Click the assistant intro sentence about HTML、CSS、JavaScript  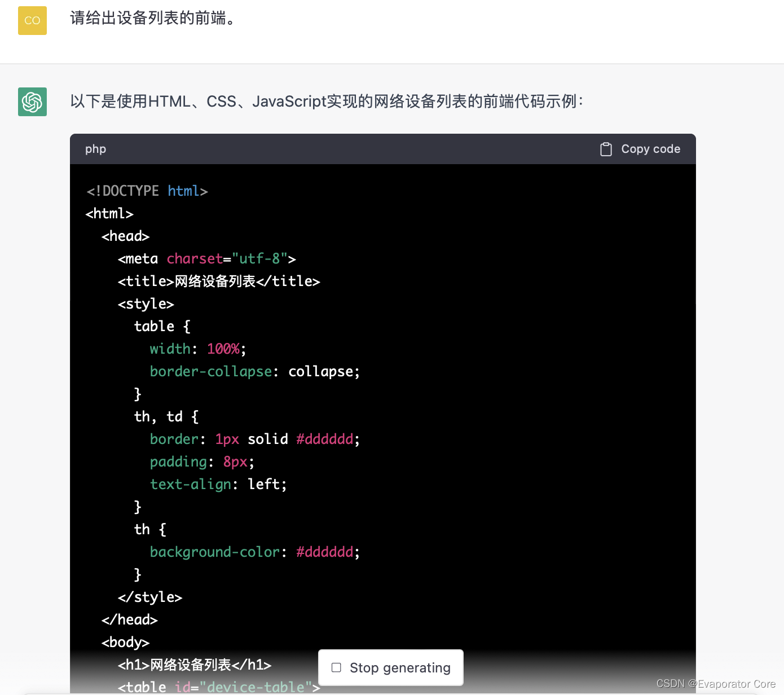[327, 102]
